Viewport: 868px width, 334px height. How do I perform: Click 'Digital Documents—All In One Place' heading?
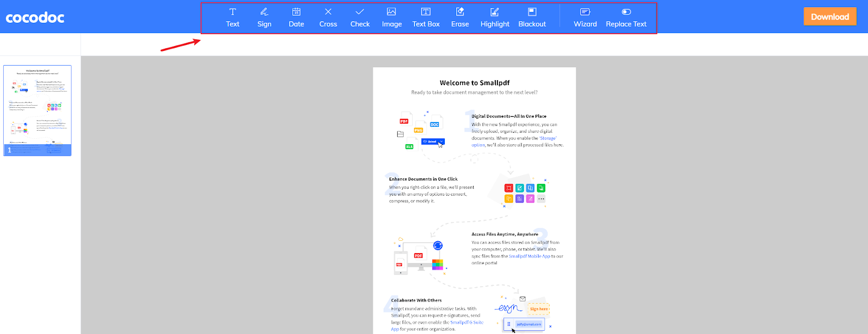[509, 116]
